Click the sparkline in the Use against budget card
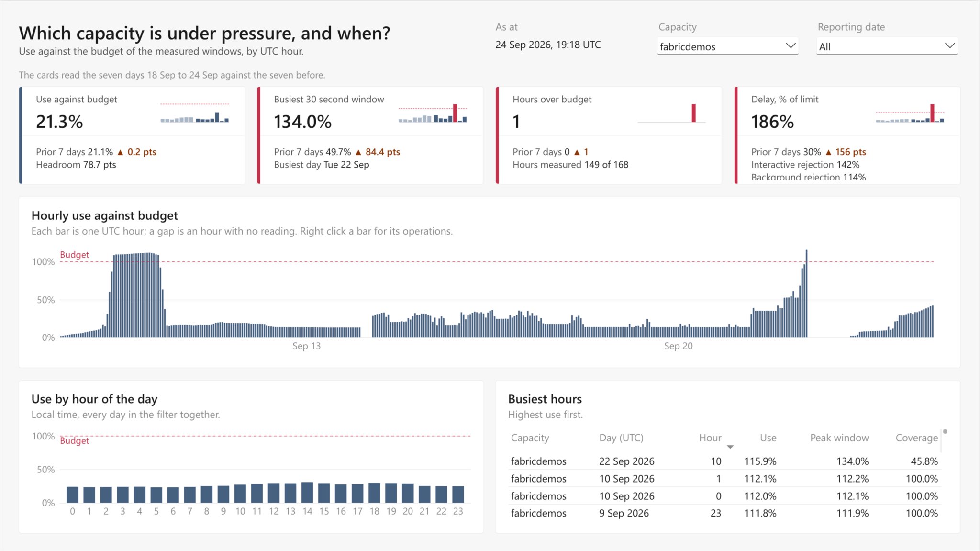 (x=195, y=112)
